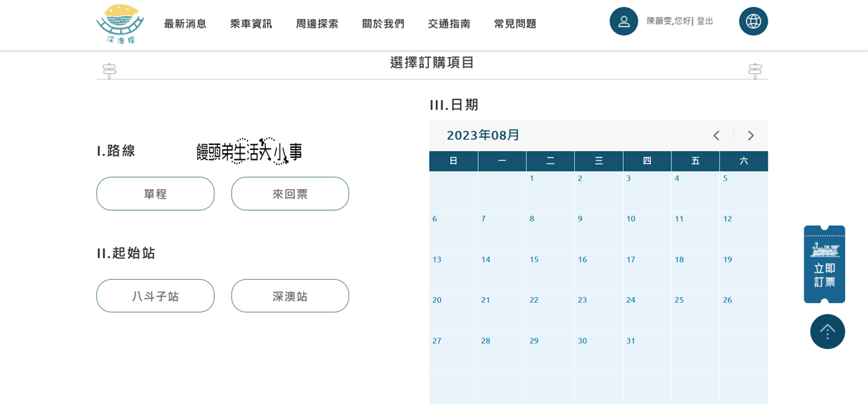Open the 常見問題 page link
The width and height of the screenshot is (868, 404).
[515, 24]
